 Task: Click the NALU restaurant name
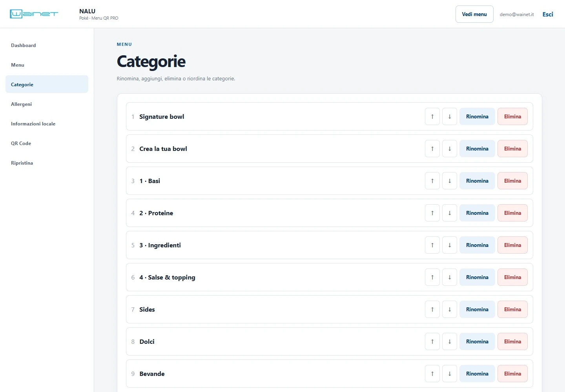pos(87,11)
